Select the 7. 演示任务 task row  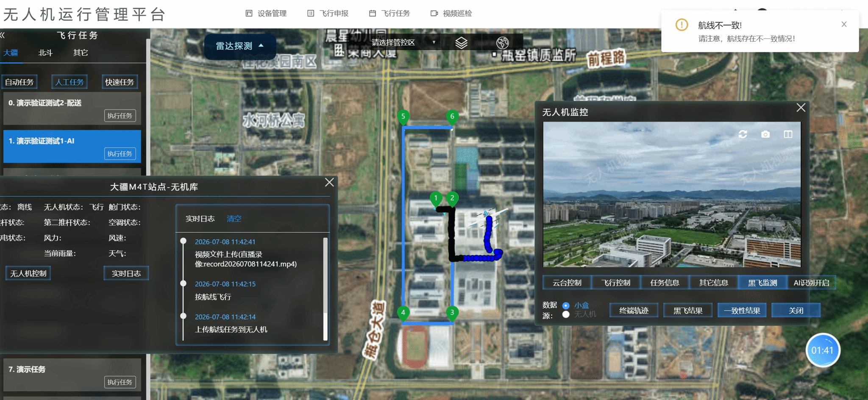pyautogui.click(x=72, y=375)
